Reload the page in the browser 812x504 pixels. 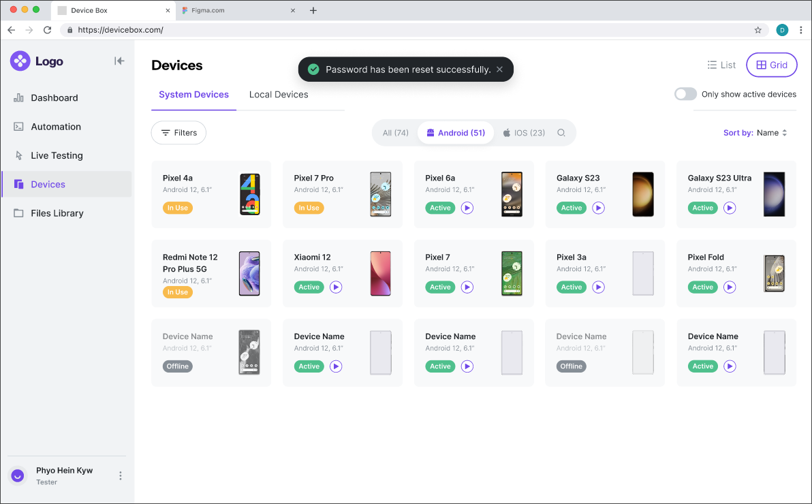[48, 30]
